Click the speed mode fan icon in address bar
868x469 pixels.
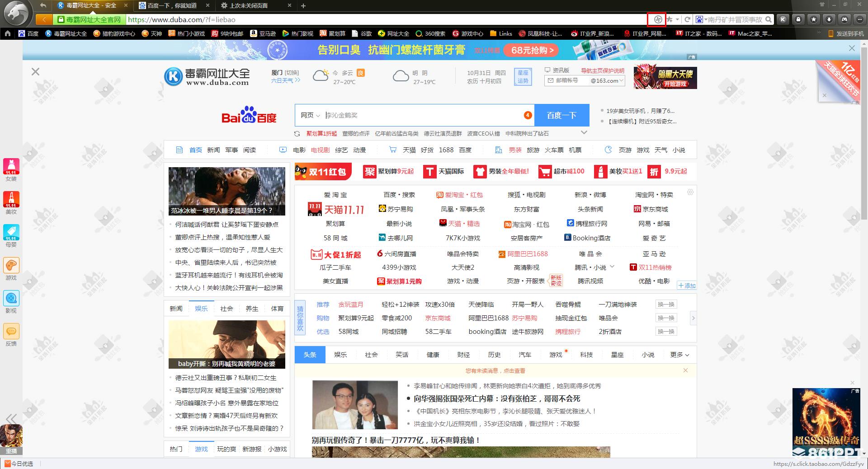(x=658, y=19)
